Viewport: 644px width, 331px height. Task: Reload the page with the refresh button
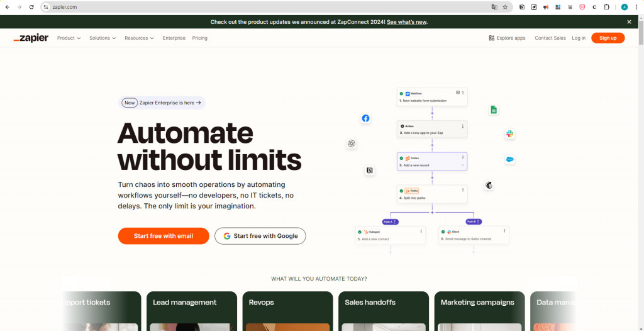coord(31,7)
